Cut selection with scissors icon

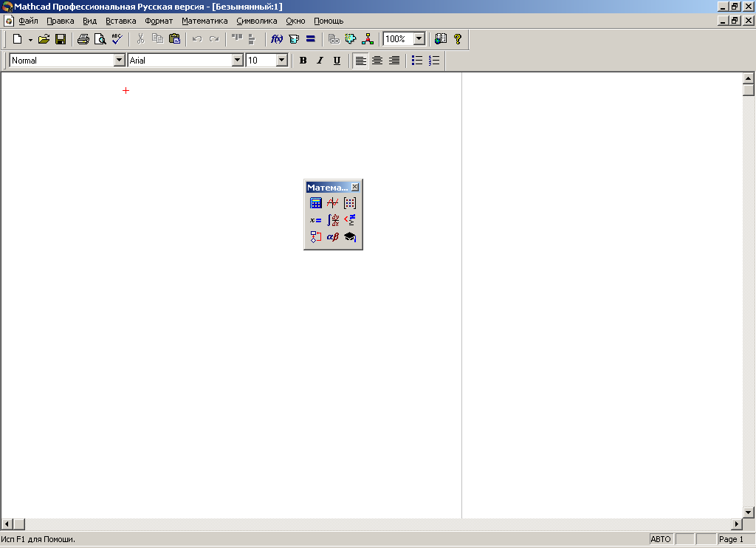click(140, 39)
